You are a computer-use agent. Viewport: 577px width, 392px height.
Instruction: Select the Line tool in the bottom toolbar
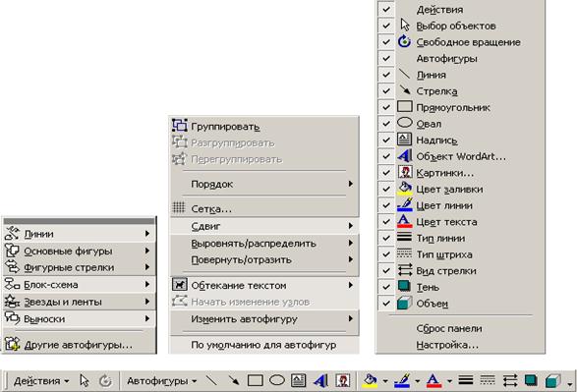coord(211,380)
